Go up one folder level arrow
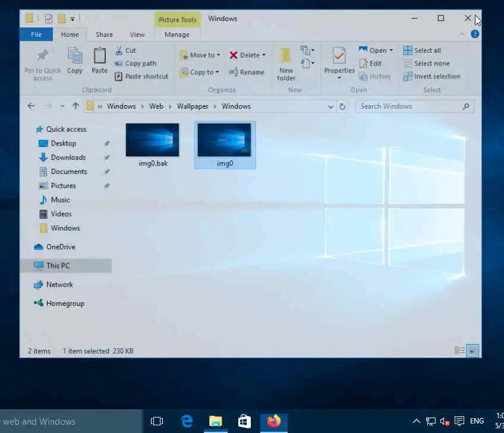Viewport: 504px width, 433px height. 75,106
